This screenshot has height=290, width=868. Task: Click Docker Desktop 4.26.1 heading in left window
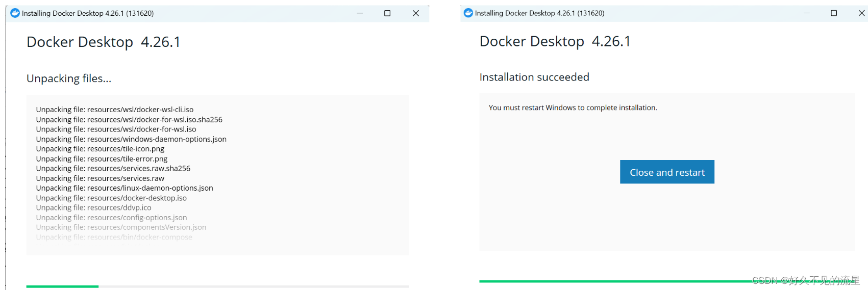pos(104,42)
